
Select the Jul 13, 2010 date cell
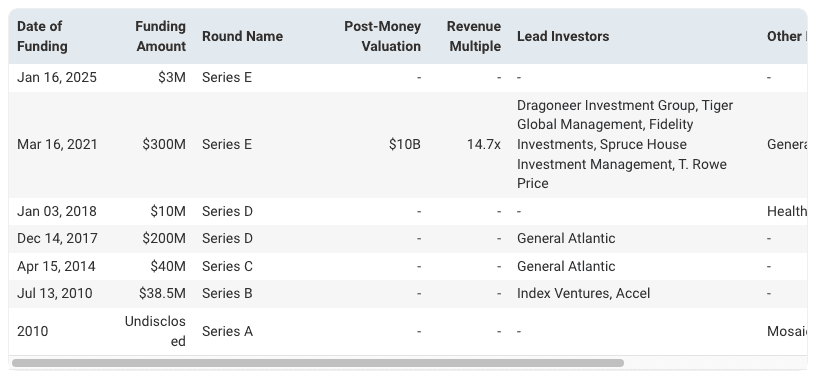(55, 293)
